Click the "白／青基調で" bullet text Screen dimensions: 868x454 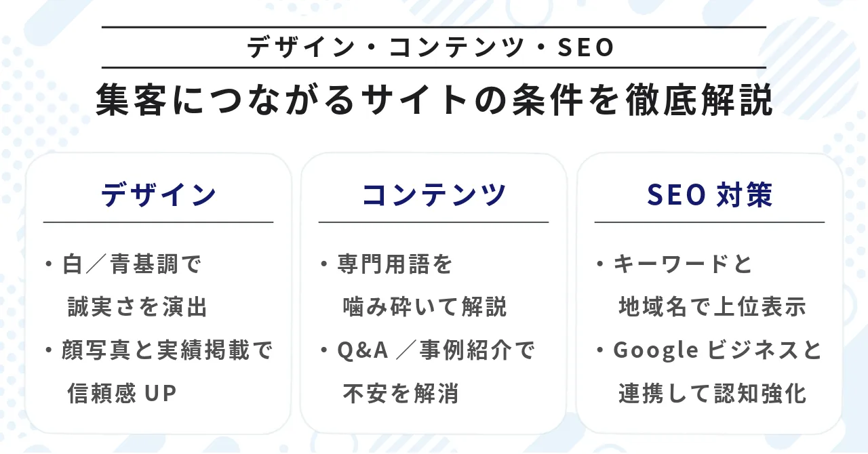133,264
